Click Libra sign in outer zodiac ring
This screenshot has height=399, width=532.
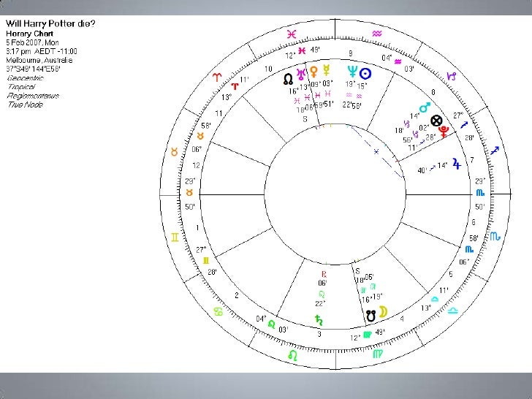point(454,311)
